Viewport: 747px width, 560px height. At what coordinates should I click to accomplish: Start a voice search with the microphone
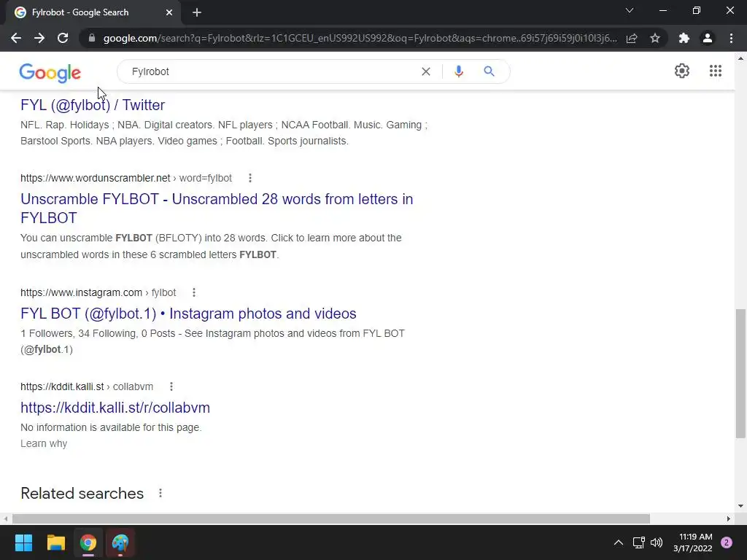[458, 71]
